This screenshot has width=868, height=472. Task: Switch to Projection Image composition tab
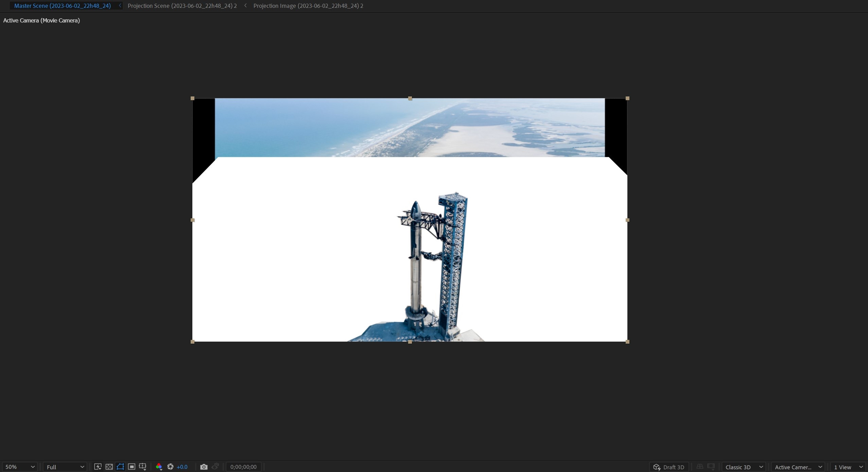tap(308, 6)
